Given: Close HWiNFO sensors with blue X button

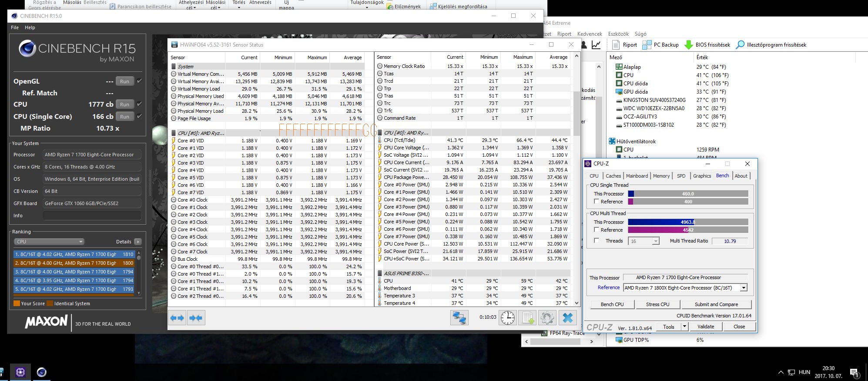Looking at the screenshot, I should point(568,318).
